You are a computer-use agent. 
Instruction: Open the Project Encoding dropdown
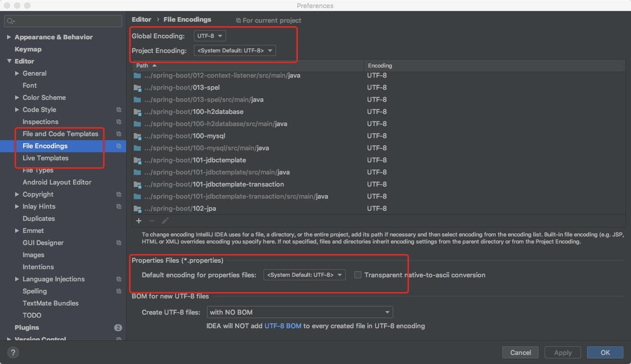pyautogui.click(x=235, y=50)
